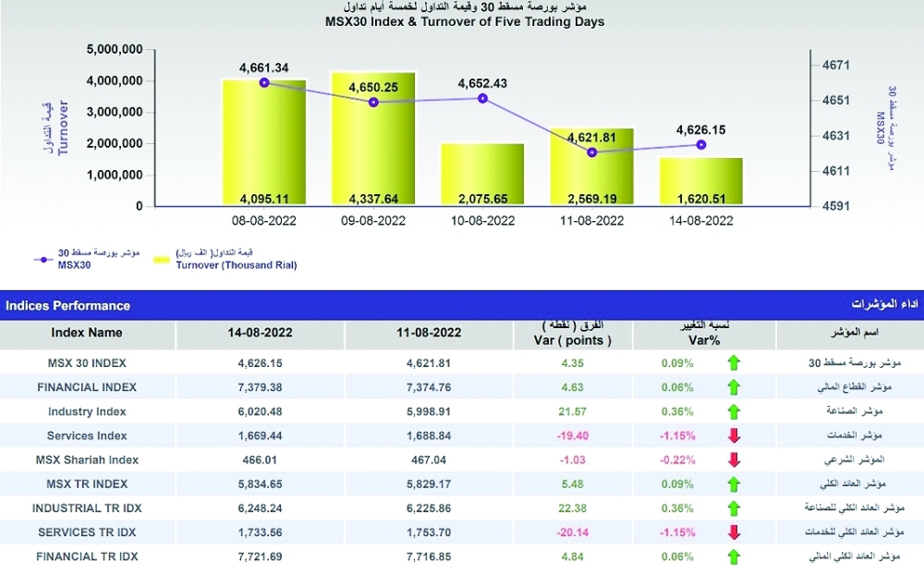This screenshot has height=576, width=924.
Task: Select the INDUSTRIAL TR IDX green up arrow
Action: pos(735,509)
